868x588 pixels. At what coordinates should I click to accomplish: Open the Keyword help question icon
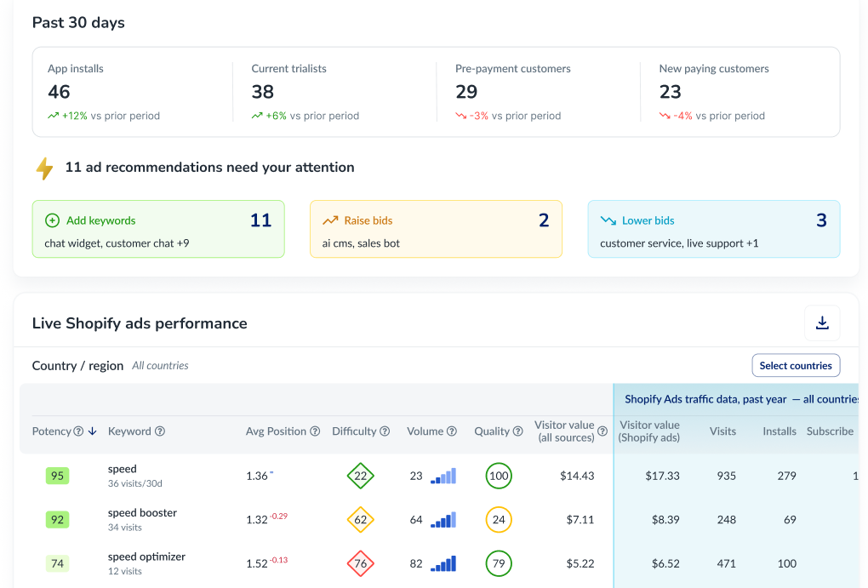pos(160,431)
